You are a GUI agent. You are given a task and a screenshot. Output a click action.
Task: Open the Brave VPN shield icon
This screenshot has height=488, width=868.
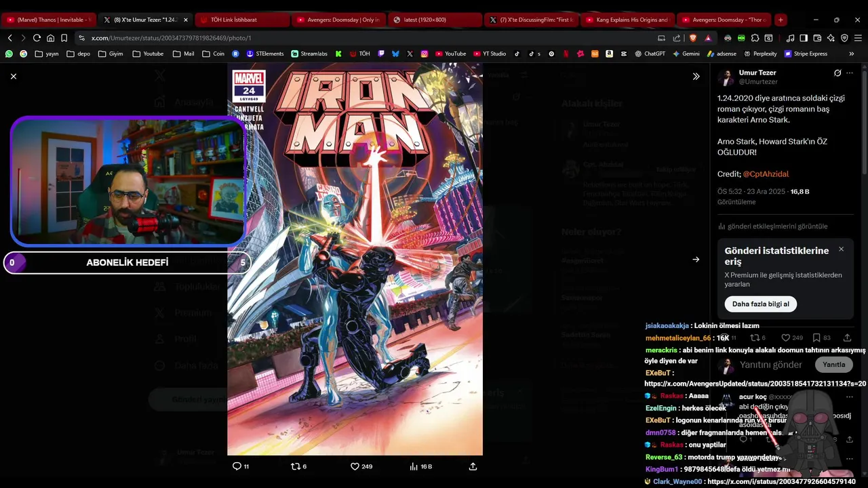[x=844, y=38]
